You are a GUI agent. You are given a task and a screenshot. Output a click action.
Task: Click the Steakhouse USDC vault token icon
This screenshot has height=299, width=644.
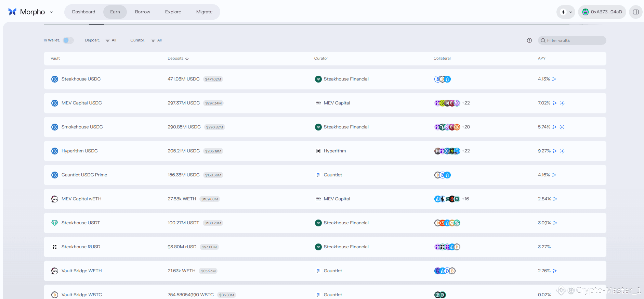click(x=55, y=79)
